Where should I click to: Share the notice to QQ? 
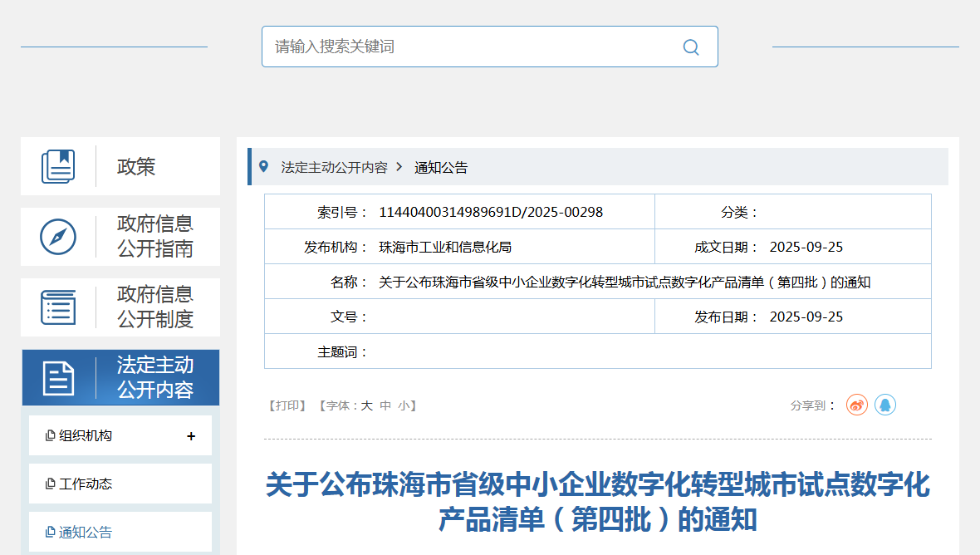885,405
